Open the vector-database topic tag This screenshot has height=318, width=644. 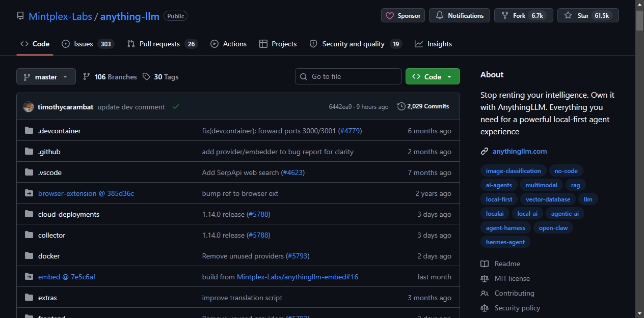coord(548,199)
